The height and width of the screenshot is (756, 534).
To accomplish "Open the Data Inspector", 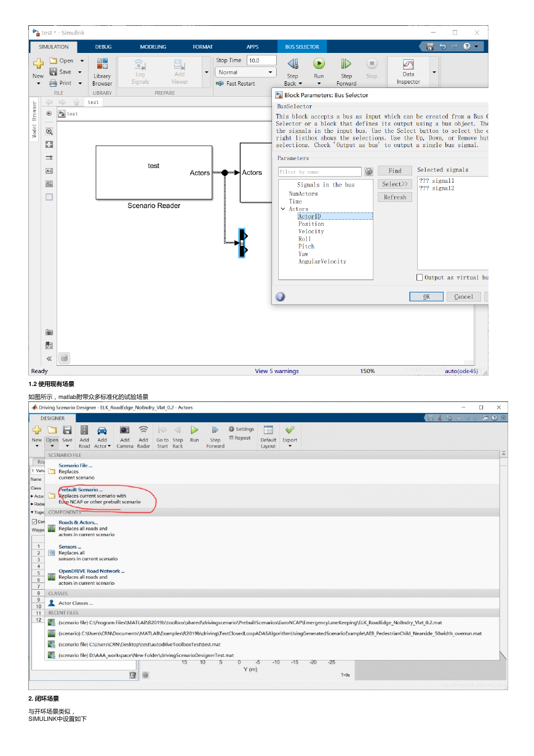I will click(408, 71).
